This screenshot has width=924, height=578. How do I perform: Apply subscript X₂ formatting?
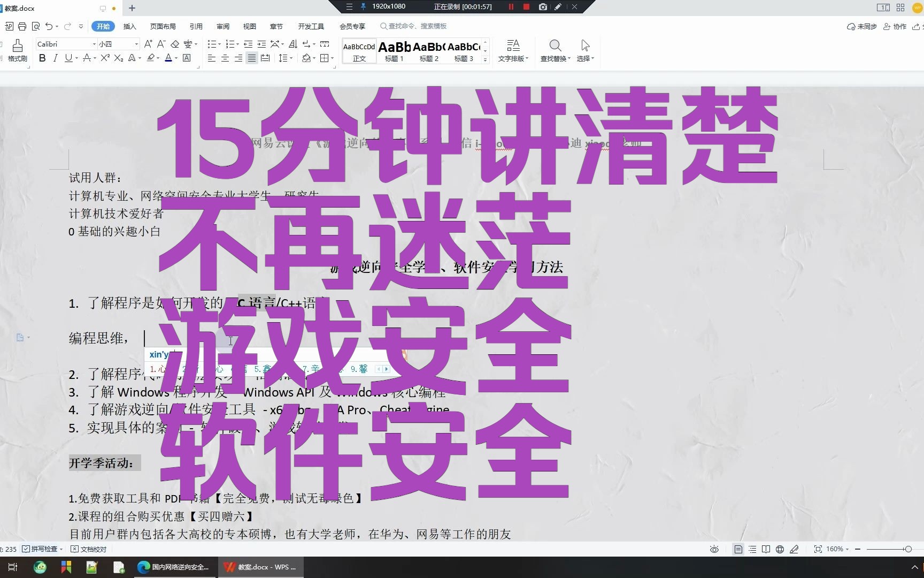(x=119, y=58)
